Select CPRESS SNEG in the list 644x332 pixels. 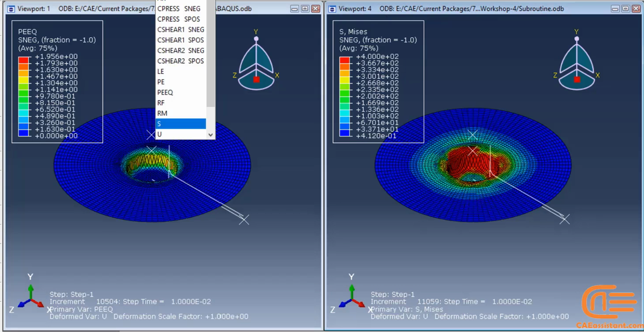click(180, 9)
